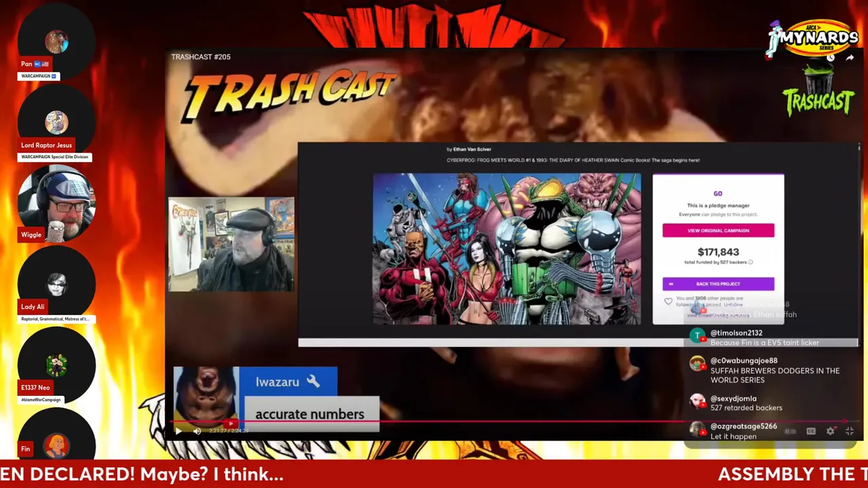Toggle closed captions with the CC button
The width and height of the screenshot is (868, 488).
click(x=811, y=431)
